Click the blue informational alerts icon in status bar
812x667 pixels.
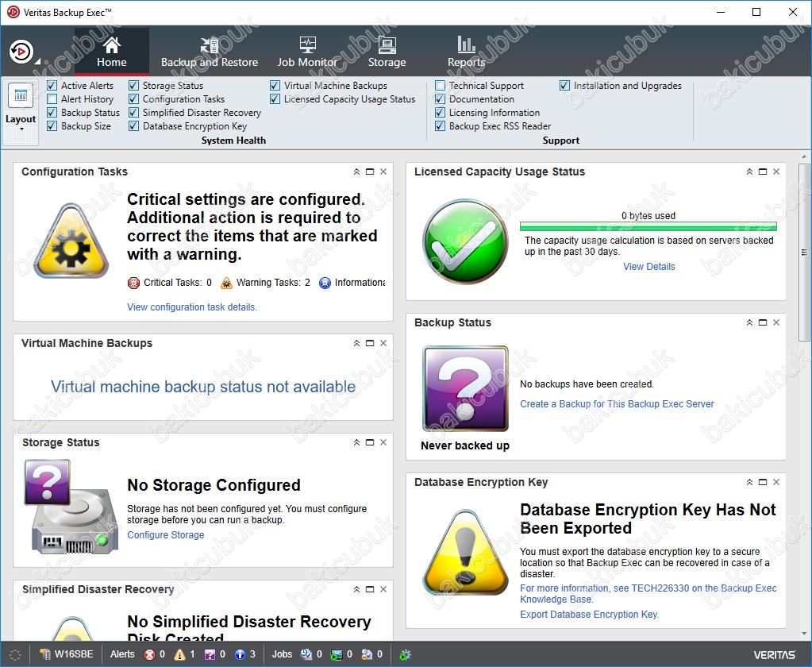240,654
